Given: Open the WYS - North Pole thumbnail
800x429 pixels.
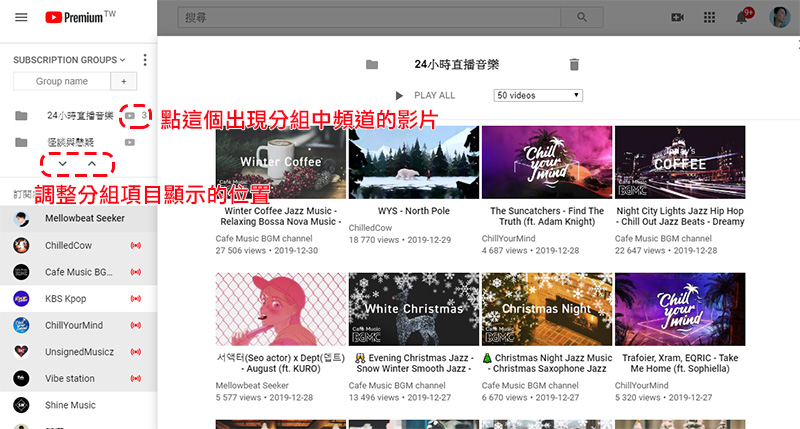Looking at the screenshot, I should click(x=413, y=164).
